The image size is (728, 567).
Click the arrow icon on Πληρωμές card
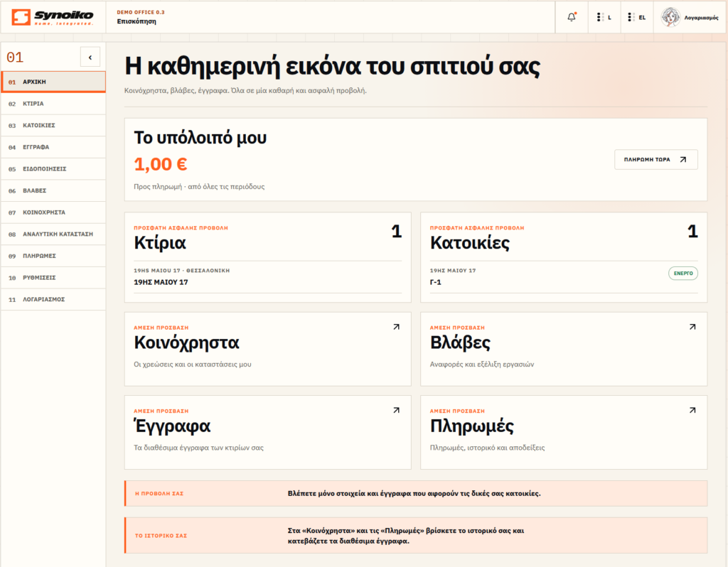click(x=692, y=410)
